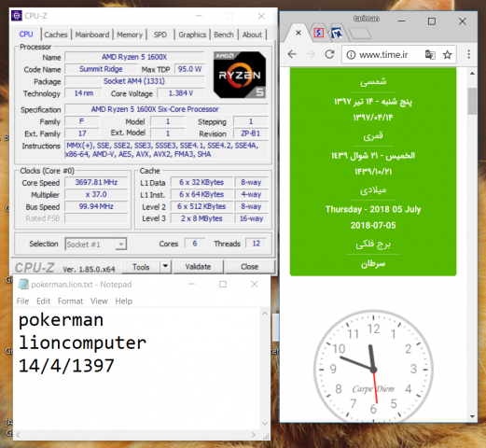
Task: Click the Threads value 12
Action: [256, 244]
